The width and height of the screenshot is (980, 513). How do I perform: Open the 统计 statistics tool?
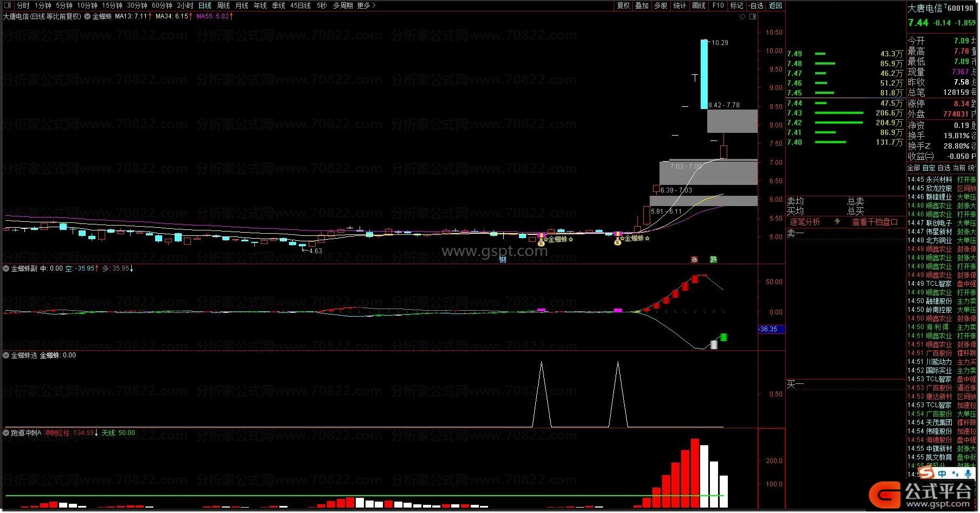point(680,5)
